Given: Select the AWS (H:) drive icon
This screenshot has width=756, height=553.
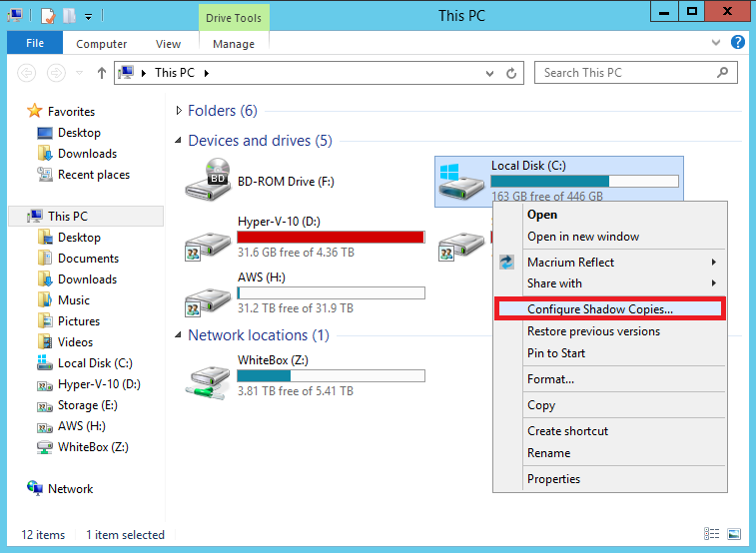Looking at the screenshot, I should click(x=209, y=300).
